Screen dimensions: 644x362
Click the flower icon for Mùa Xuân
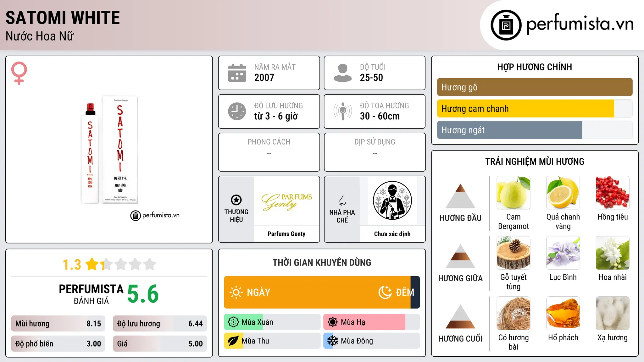[x=233, y=322]
